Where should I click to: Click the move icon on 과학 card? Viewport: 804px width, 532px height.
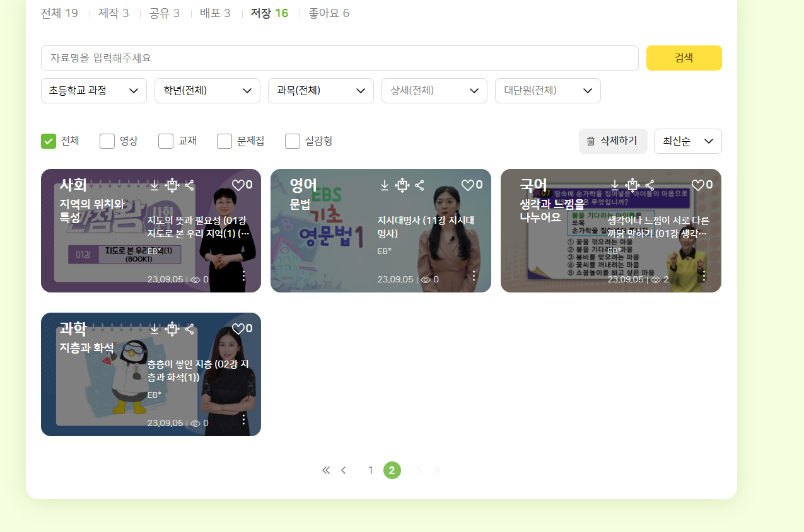[172, 329]
